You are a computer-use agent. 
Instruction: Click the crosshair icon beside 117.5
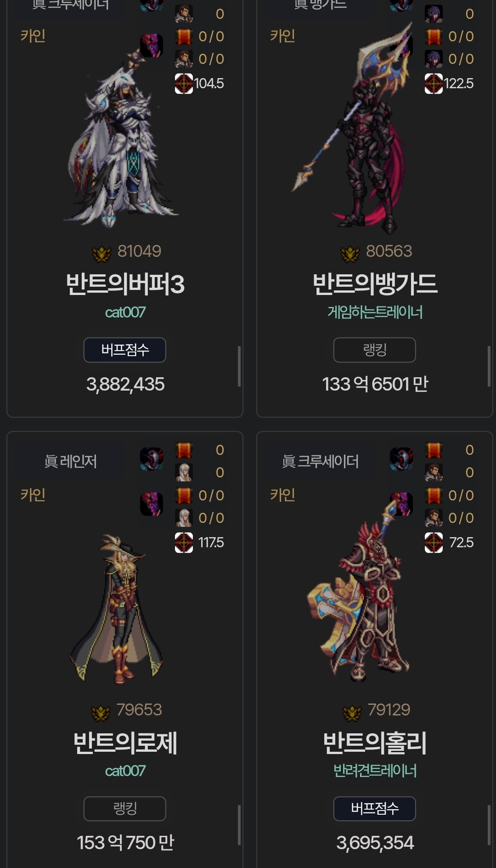click(x=184, y=543)
